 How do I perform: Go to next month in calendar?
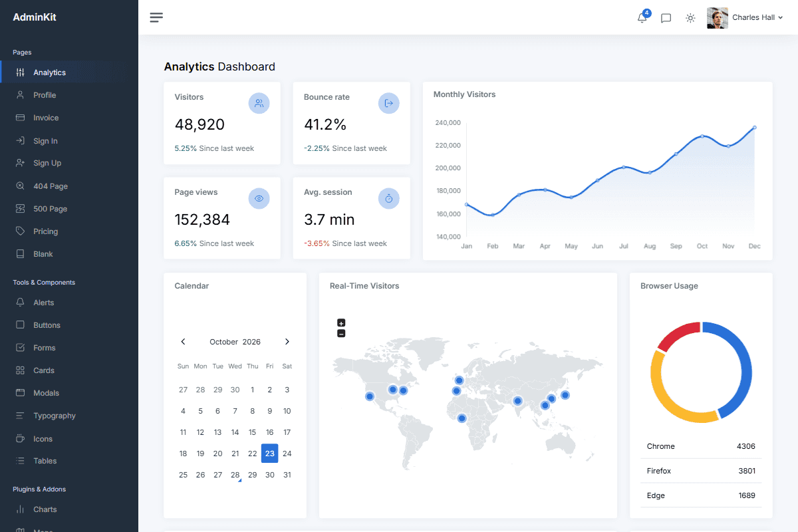(x=287, y=342)
